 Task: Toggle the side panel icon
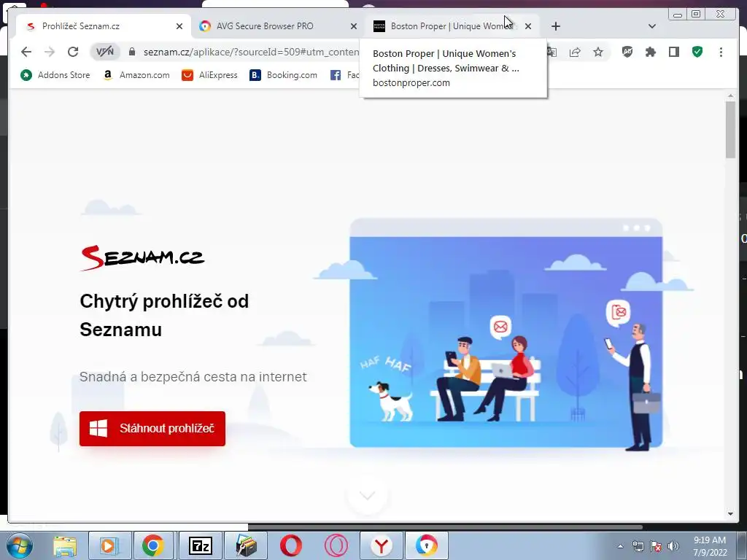pyautogui.click(x=673, y=52)
